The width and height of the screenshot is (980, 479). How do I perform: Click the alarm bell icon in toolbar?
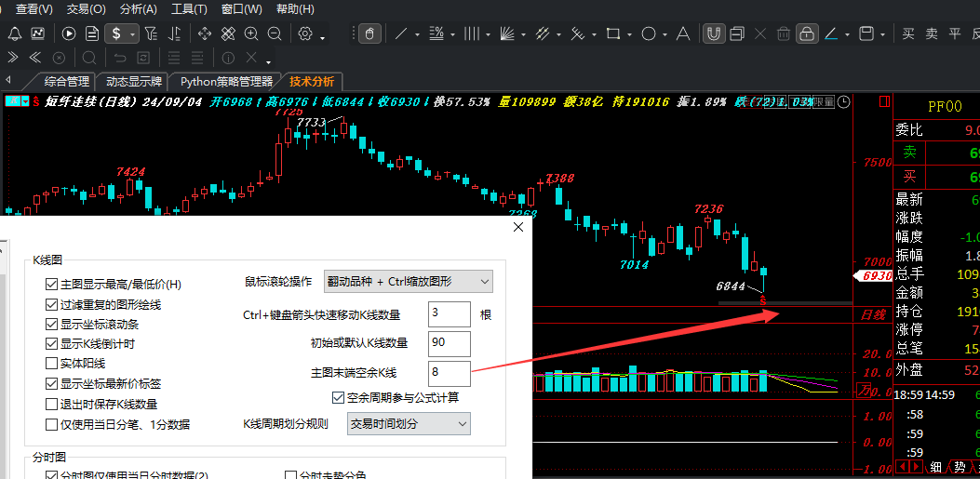tap(15, 33)
